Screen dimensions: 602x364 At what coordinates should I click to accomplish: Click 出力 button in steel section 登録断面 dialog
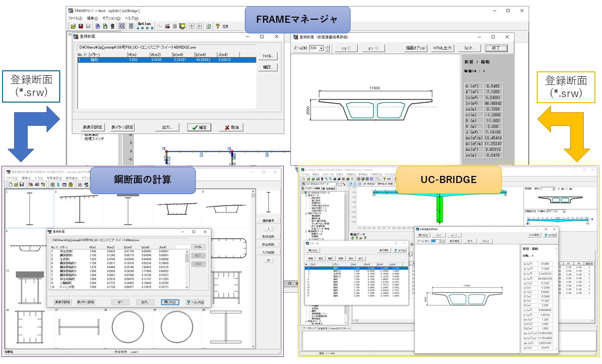[x=145, y=302]
